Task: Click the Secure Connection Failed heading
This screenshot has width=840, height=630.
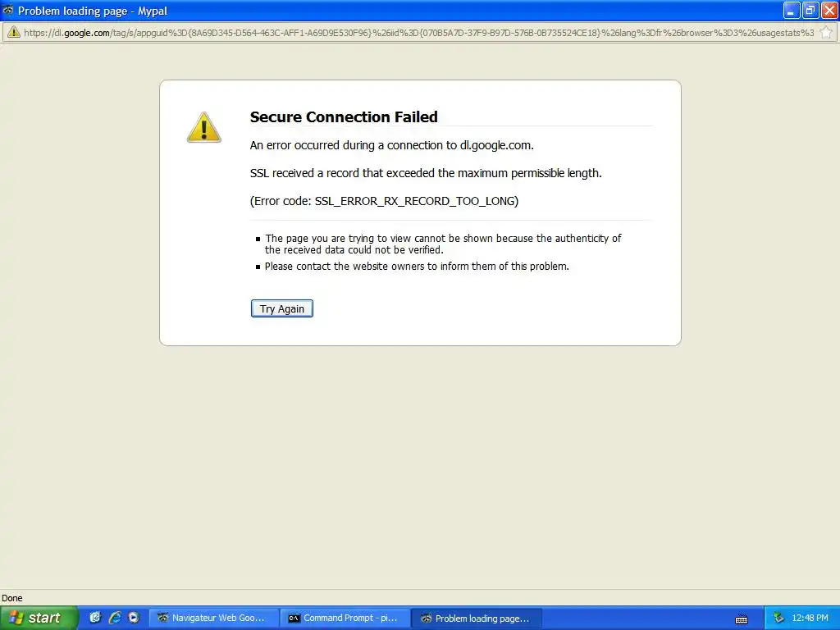Action: pyautogui.click(x=344, y=116)
